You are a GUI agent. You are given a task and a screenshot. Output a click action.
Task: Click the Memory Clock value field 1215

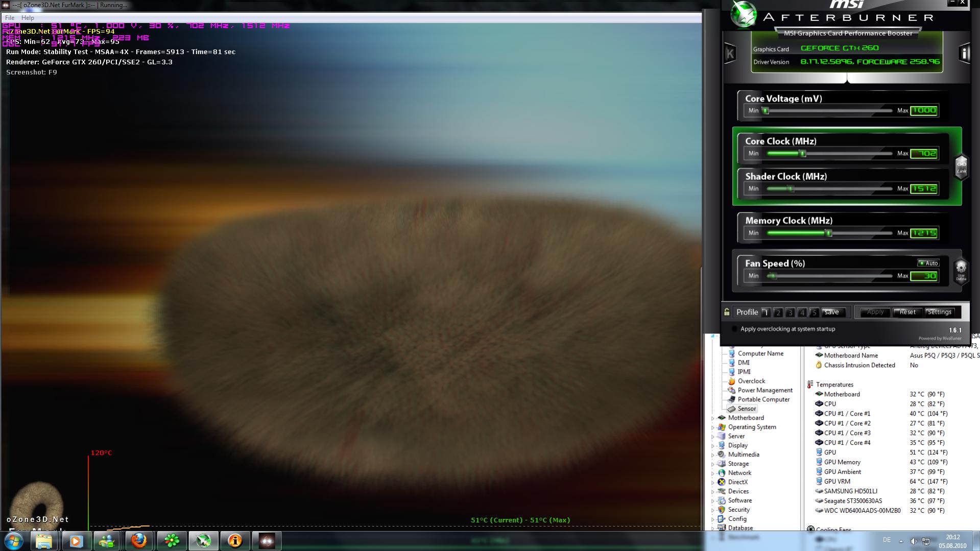coord(924,233)
